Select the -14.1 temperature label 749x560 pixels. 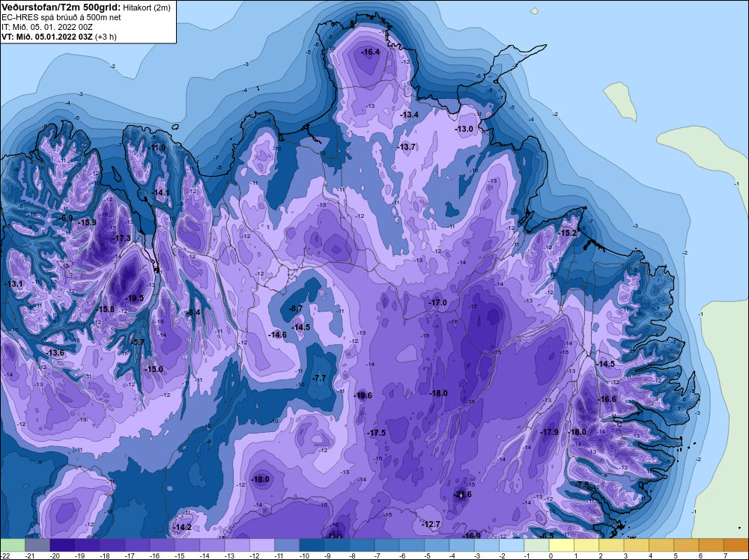click(161, 192)
